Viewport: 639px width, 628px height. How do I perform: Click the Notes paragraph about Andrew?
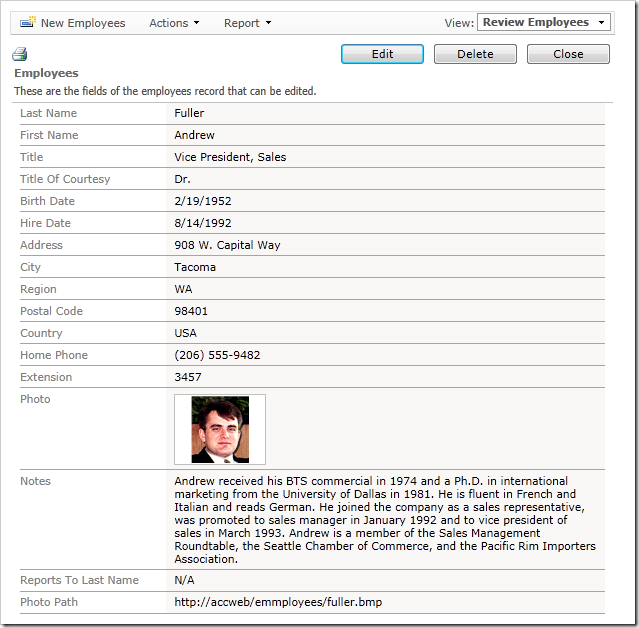(x=385, y=520)
